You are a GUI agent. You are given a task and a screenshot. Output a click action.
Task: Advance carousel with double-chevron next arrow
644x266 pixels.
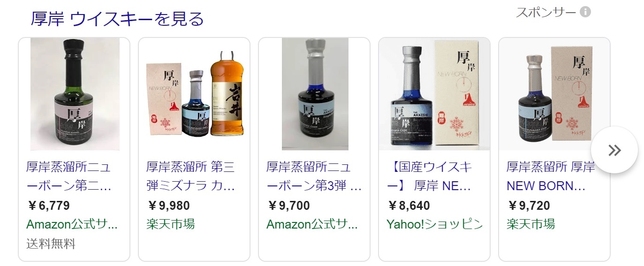[614, 150]
